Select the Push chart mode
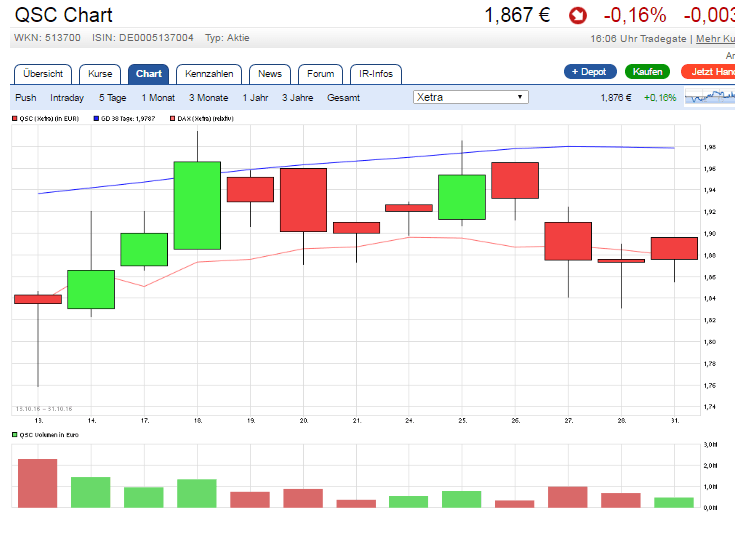Viewport: 735px width, 535px height. [26, 98]
